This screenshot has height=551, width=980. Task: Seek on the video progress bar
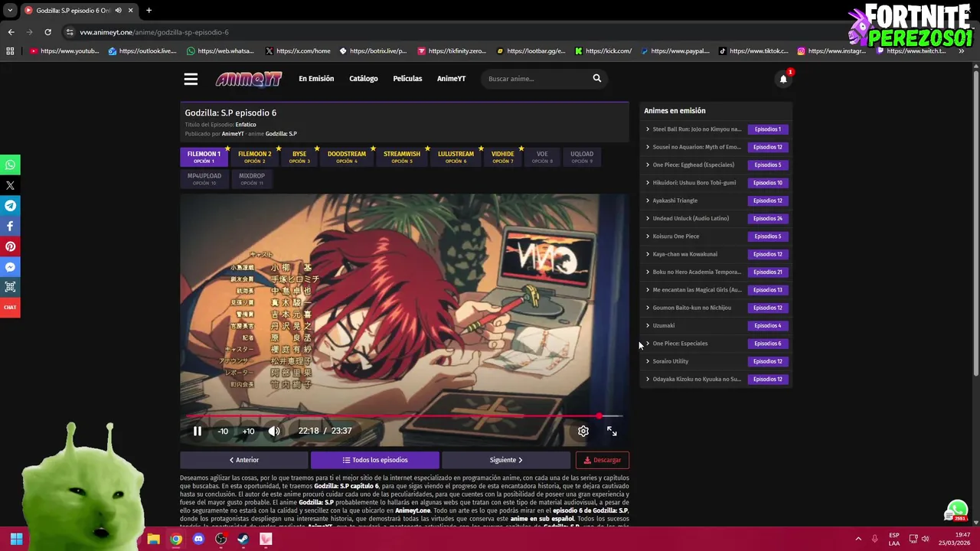click(x=404, y=416)
